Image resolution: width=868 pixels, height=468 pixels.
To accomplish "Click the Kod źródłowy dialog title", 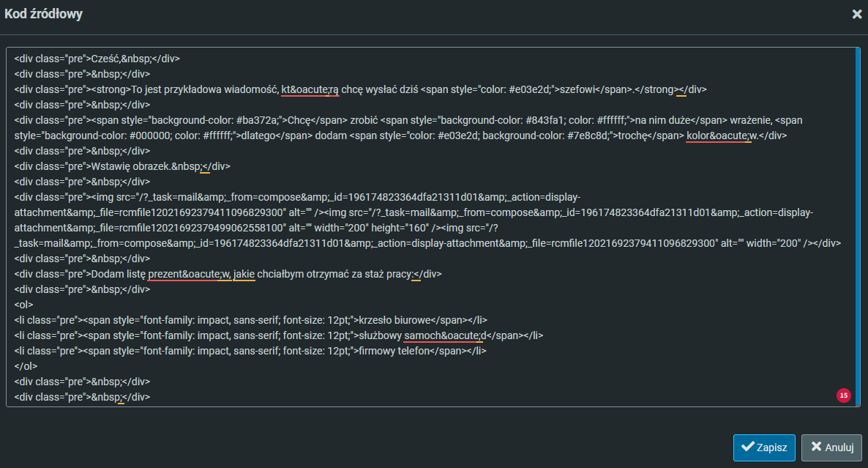I will [44, 15].
